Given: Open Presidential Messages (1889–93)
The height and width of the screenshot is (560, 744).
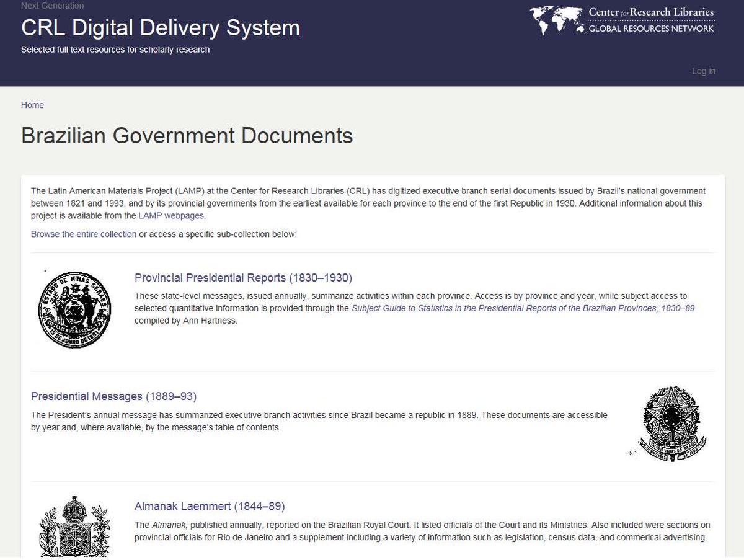Looking at the screenshot, I should [x=113, y=396].
